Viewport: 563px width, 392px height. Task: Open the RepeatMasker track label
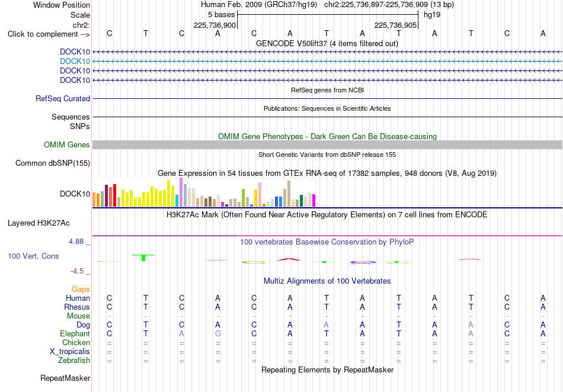[65, 378]
